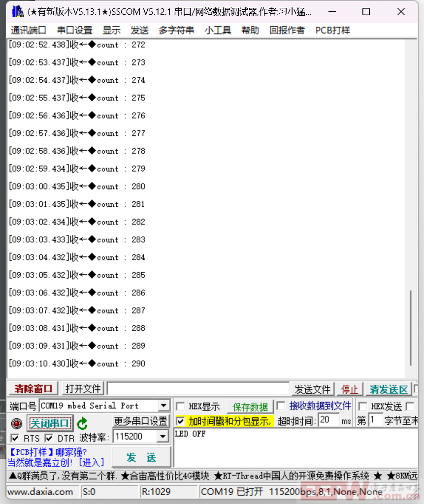424x504 pixels.
Task: Open the 帮助 menu
Action: (250, 30)
